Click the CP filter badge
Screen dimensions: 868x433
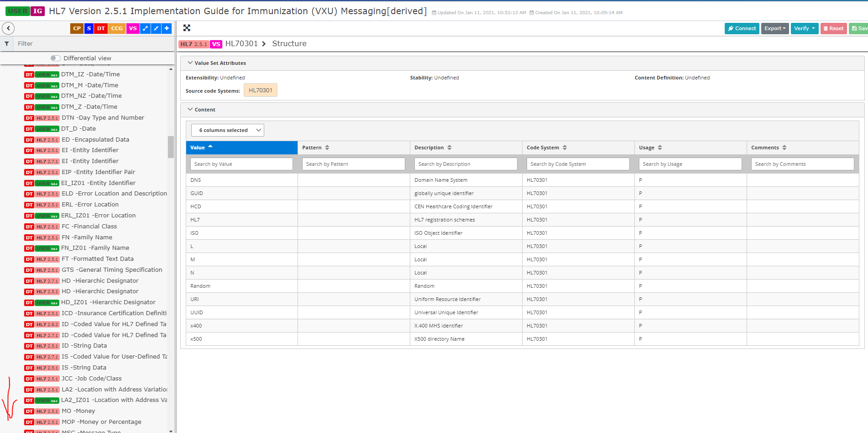click(x=76, y=28)
